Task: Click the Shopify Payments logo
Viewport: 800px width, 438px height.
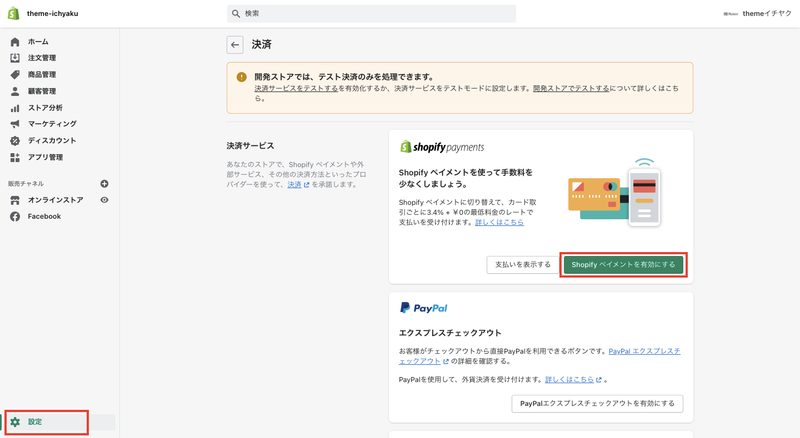Action: point(442,147)
